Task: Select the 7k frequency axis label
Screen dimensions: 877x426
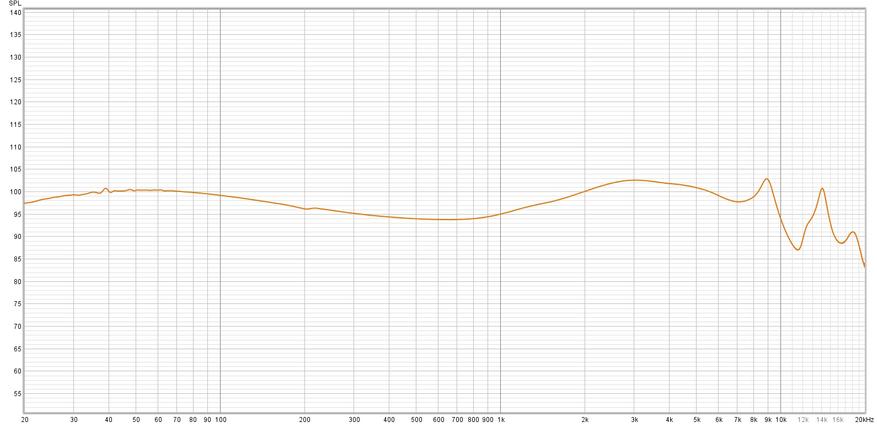Action: click(738, 419)
